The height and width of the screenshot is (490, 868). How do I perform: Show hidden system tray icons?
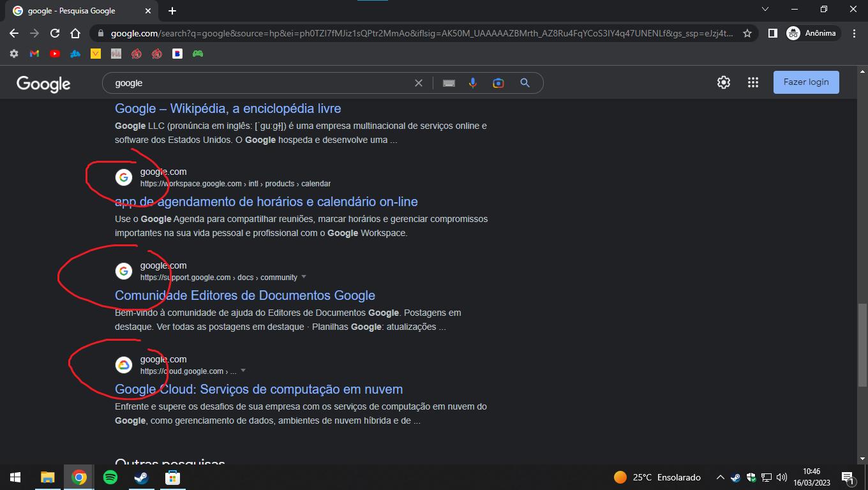[x=721, y=477]
